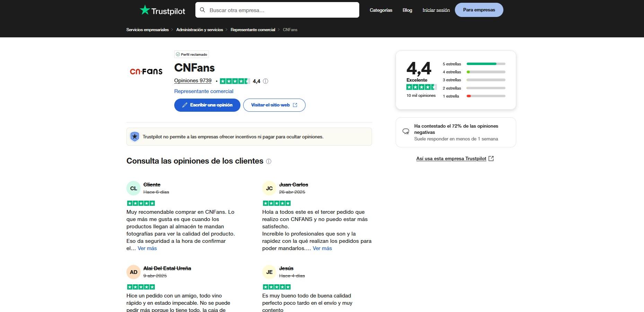Viewport: 644px width, 312px height.
Task: Click Escribir una opinión button
Action: 207,105
